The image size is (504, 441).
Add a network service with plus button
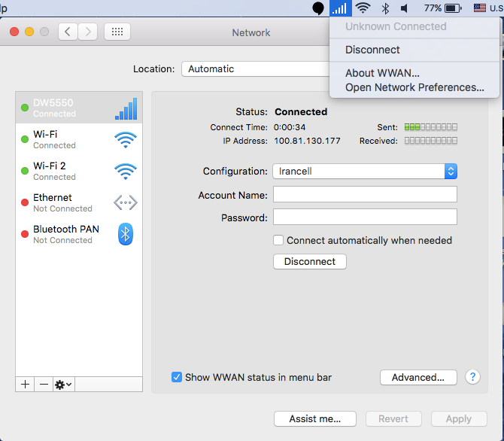(x=26, y=384)
